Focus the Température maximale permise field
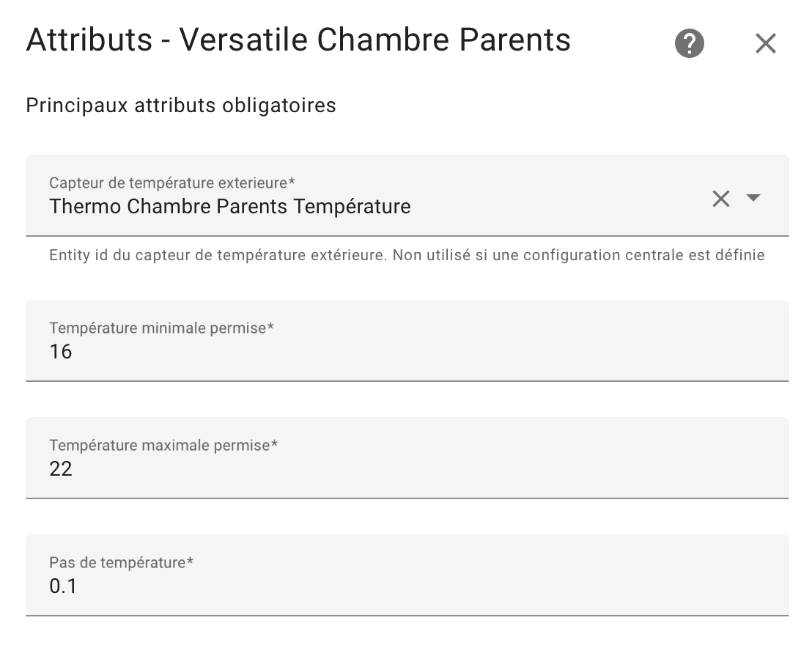Viewport: 812px width, 667px height. click(407, 458)
